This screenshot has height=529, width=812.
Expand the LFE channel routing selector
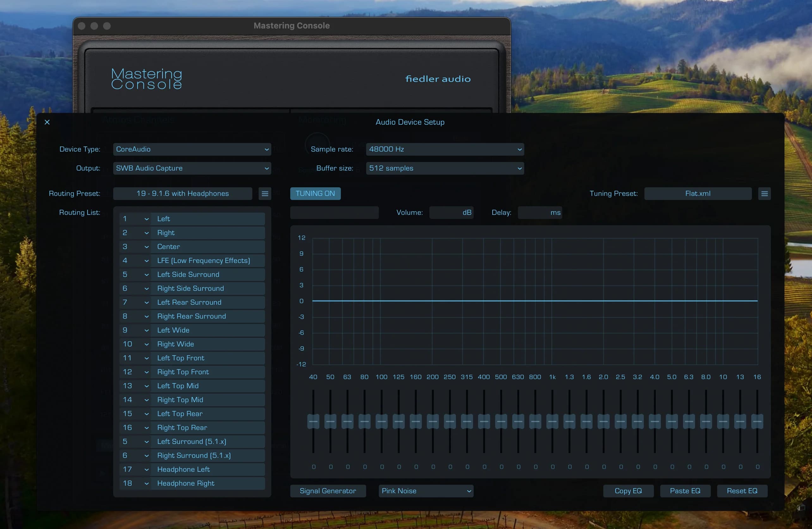tap(146, 260)
